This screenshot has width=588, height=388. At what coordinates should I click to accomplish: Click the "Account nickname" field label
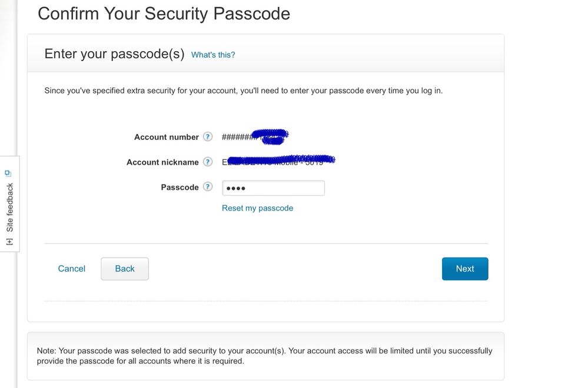click(162, 162)
